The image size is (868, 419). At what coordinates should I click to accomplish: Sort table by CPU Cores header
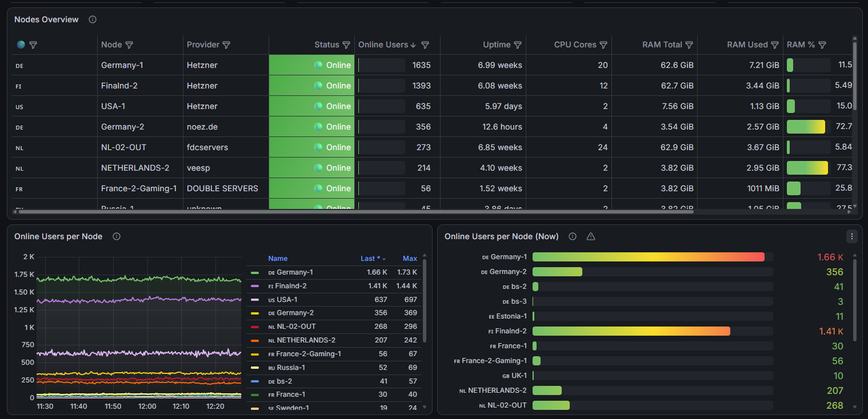click(x=575, y=45)
